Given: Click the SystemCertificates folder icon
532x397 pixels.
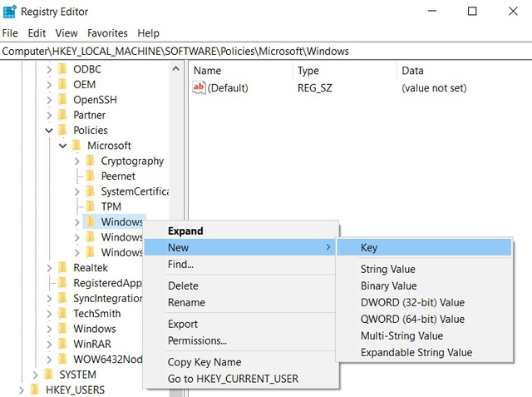Looking at the screenshot, I should (x=91, y=191).
